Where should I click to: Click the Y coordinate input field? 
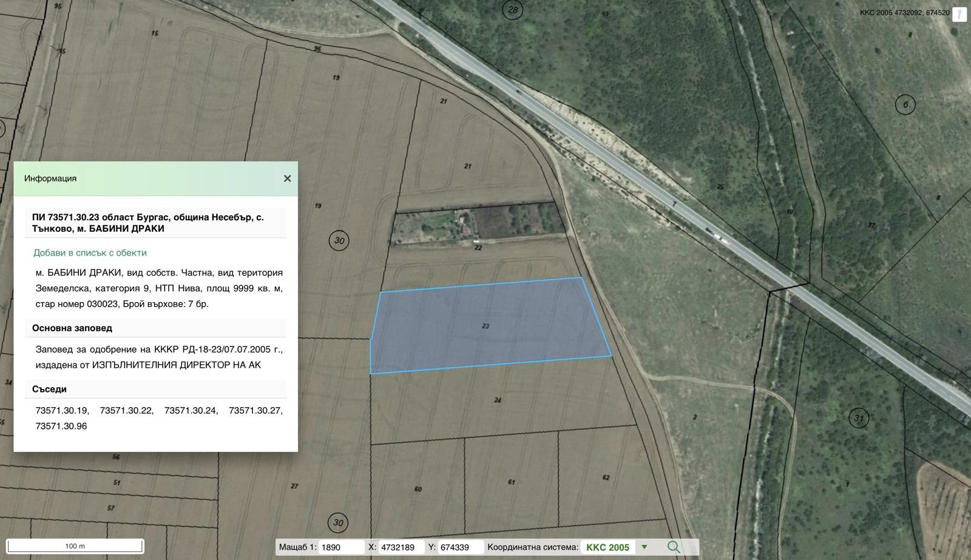[x=460, y=547]
